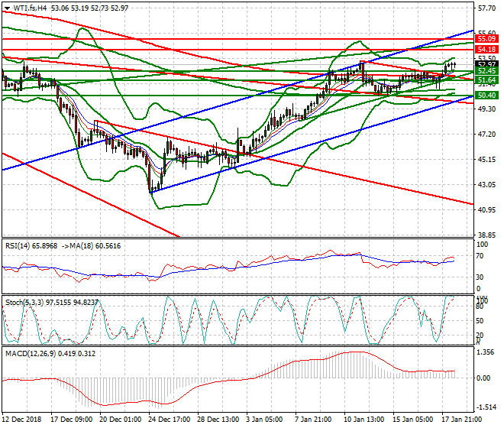Click the Stochastic scale value 80
504x428 pixels.
point(480,306)
